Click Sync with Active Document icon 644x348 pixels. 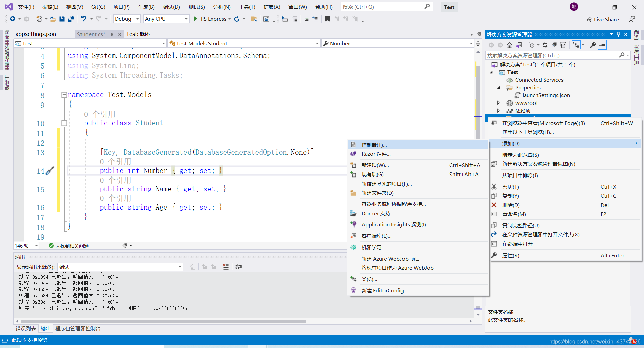545,45
